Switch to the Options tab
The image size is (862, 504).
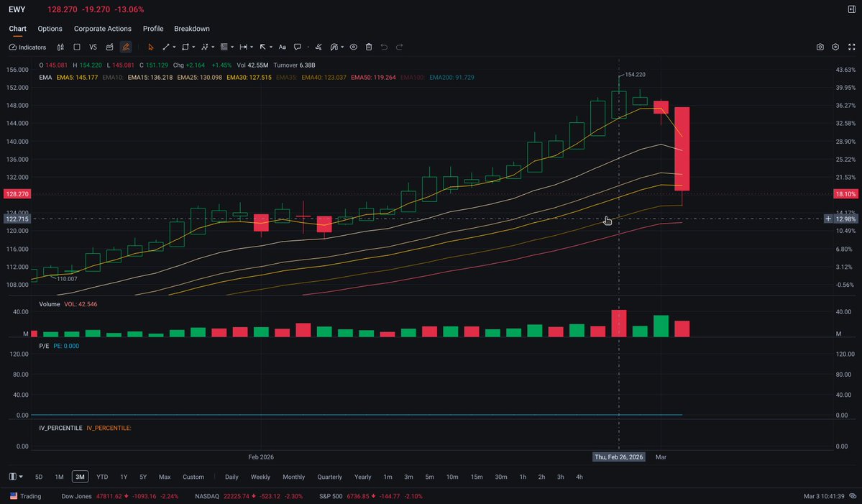(50, 29)
